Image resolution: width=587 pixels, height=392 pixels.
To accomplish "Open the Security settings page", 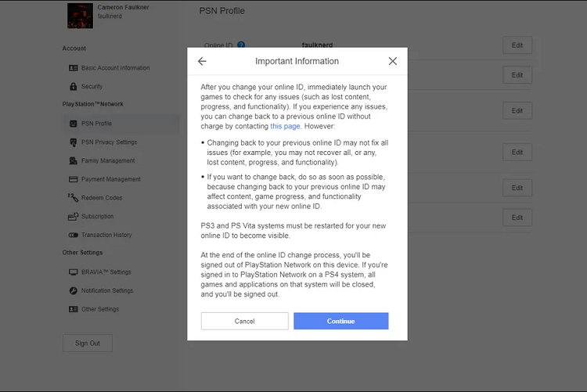I will coord(92,87).
